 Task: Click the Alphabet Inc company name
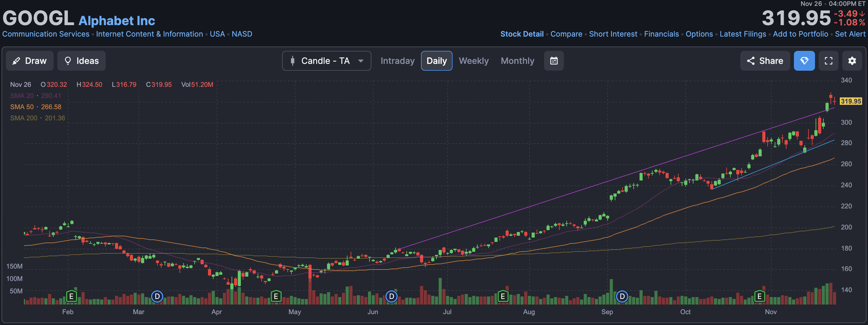coord(117,21)
